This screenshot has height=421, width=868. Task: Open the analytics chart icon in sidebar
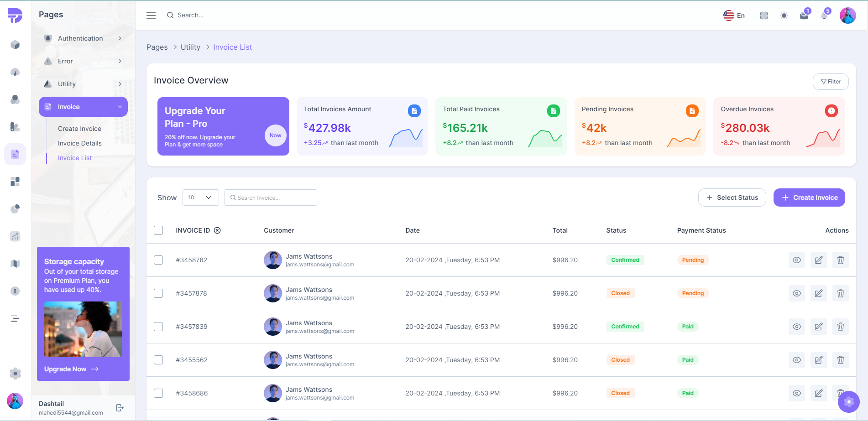pos(15,236)
